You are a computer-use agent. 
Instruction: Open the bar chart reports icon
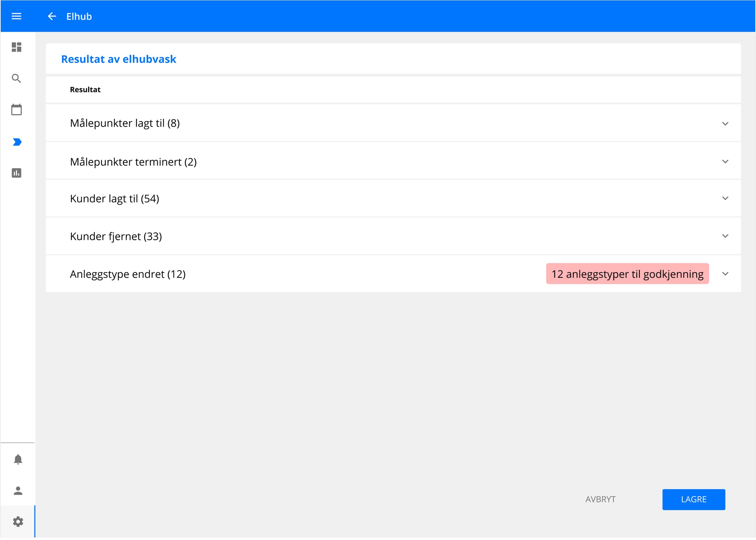point(17,173)
